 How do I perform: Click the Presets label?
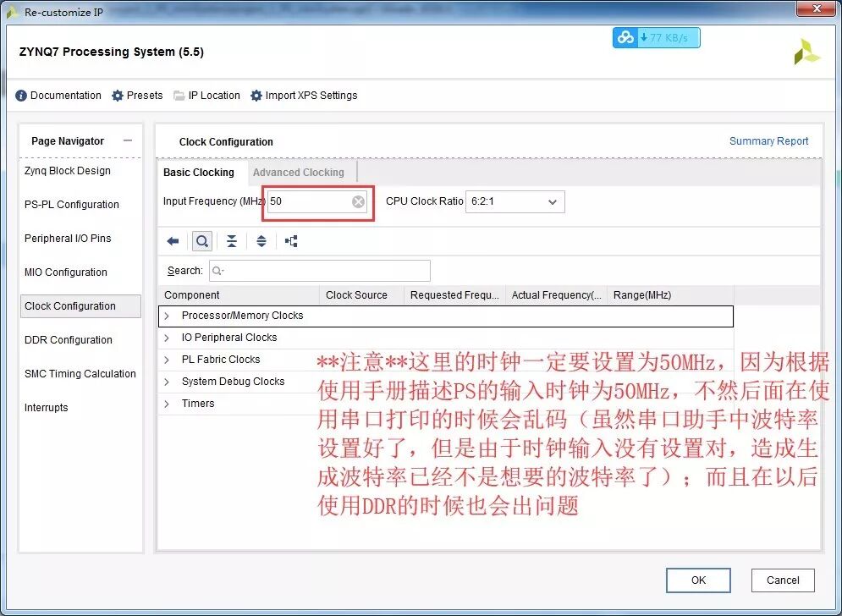click(x=145, y=96)
